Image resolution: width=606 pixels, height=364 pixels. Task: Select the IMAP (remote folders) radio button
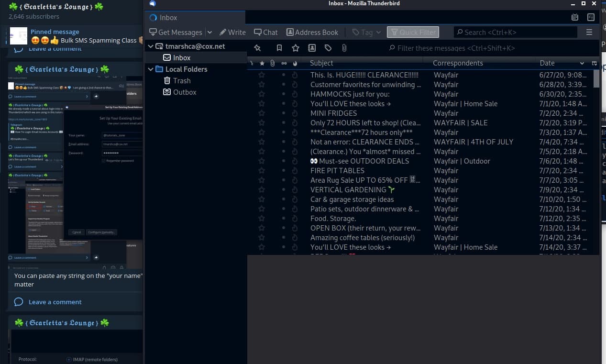(69, 359)
